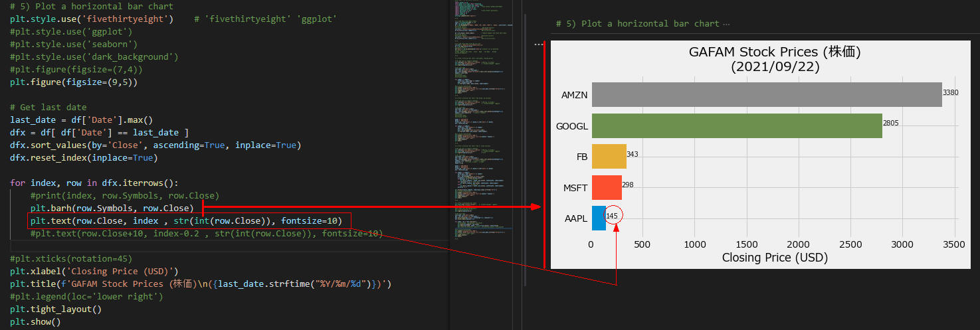Click the 2805 value label
The height and width of the screenshot is (330, 980).
pos(891,124)
